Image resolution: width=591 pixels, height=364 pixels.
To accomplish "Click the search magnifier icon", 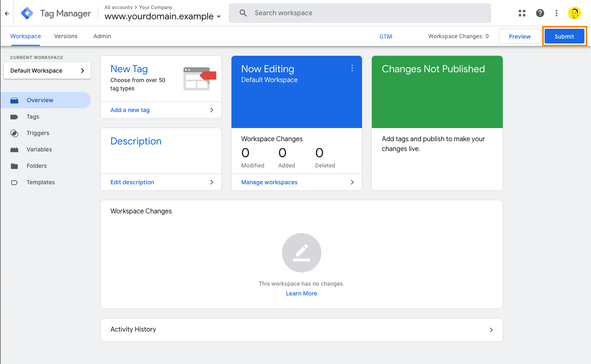I will (243, 13).
